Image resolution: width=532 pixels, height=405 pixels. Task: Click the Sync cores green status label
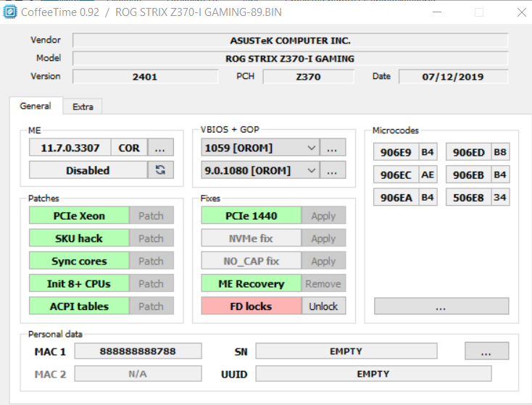(x=79, y=261)
